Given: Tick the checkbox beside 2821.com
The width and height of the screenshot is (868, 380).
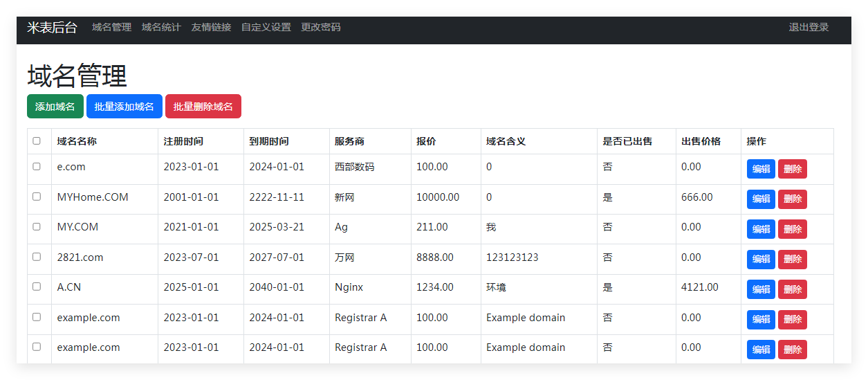Looking at the screenshot, I should pyautogui.click(x=37, y=256).
